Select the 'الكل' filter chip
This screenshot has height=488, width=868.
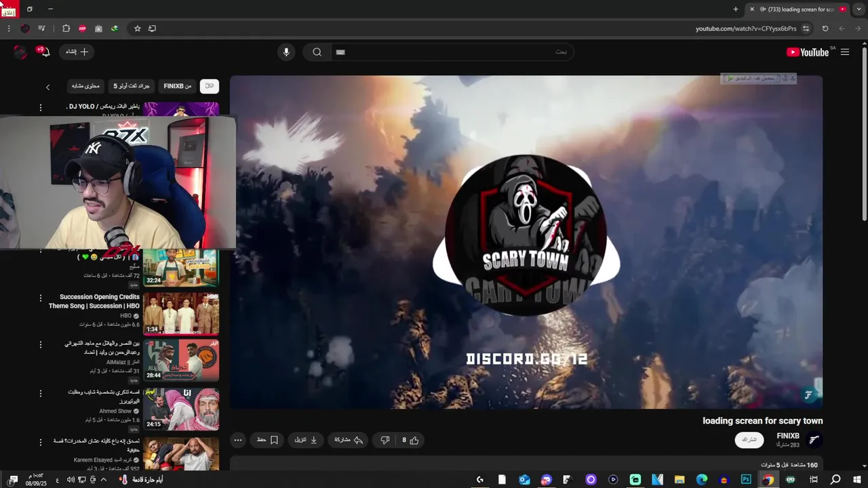coord(210,86)
